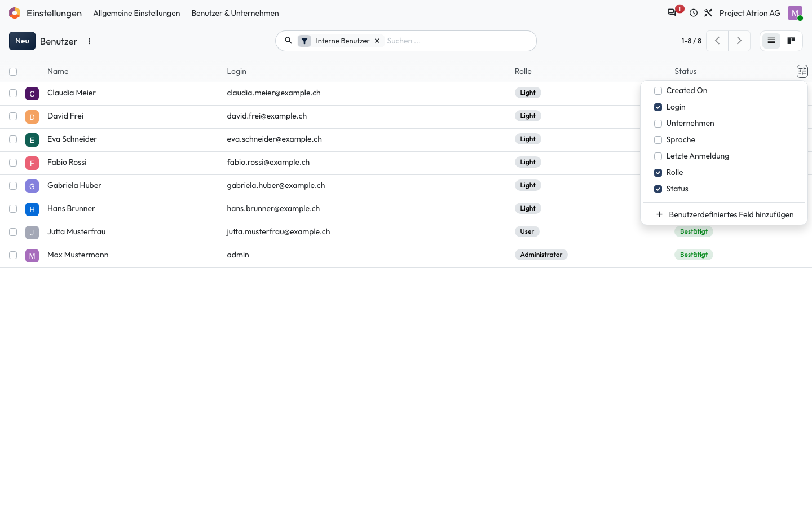Image resolution: width=812 pixels, height=508 pixels.
Task: Click the Administrator role badge
Action: point(541,255)
